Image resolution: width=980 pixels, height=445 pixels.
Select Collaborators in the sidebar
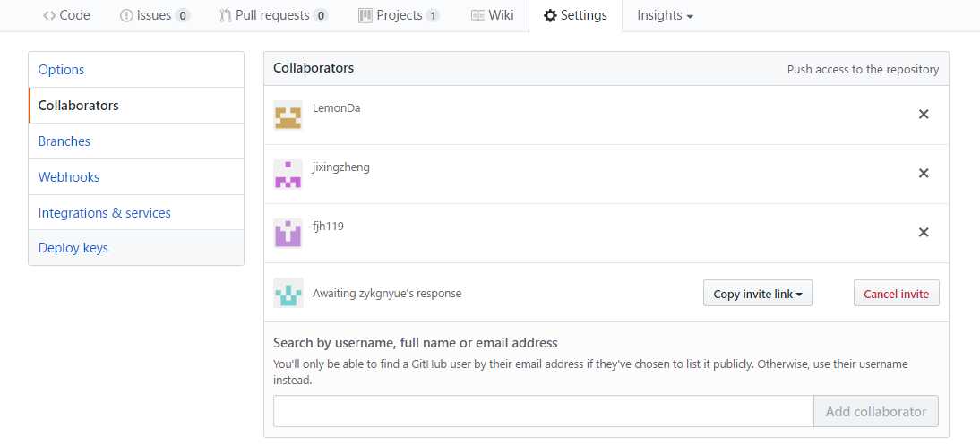(x=136, y=105)
